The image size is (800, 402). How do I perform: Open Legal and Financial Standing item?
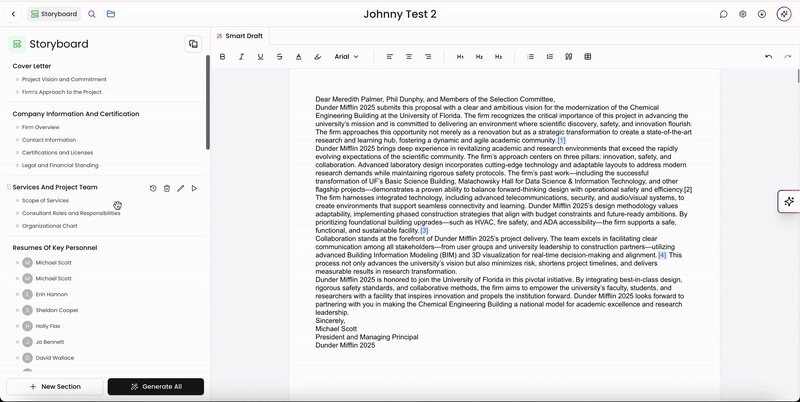[60, 165]
